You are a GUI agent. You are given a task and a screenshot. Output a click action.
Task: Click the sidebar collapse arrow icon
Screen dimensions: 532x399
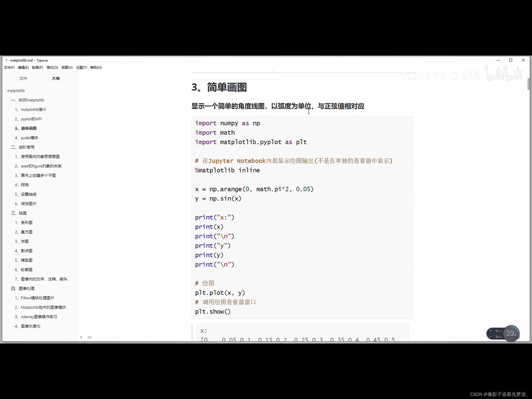[x=81, y=337]
